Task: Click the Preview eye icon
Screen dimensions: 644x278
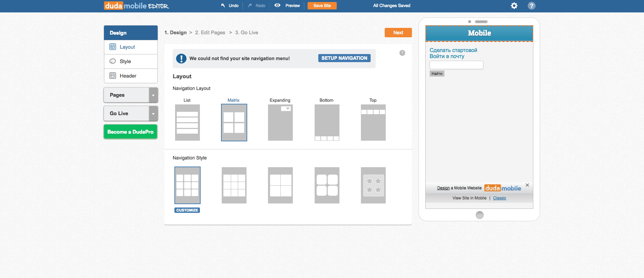Action: (277, 5)
